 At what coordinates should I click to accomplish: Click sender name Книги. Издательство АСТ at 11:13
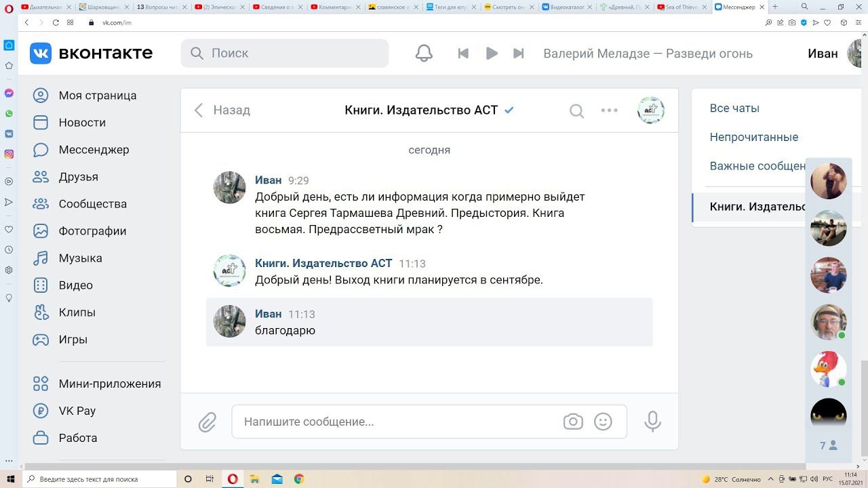point(323,264)
